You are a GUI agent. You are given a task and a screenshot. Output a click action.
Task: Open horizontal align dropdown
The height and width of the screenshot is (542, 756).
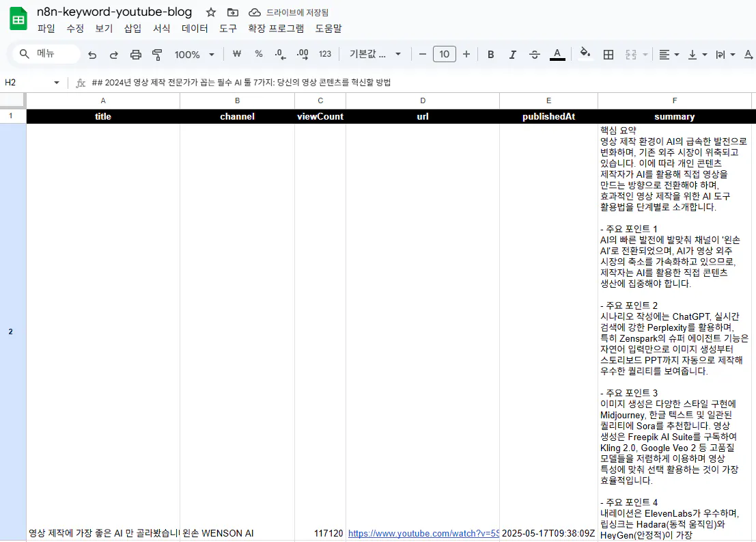(x=669, y=55)
